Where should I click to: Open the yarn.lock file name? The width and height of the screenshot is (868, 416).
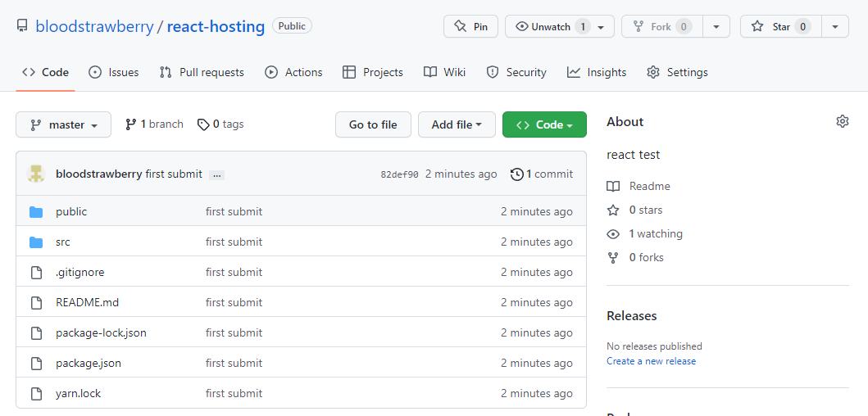point(79,395)
